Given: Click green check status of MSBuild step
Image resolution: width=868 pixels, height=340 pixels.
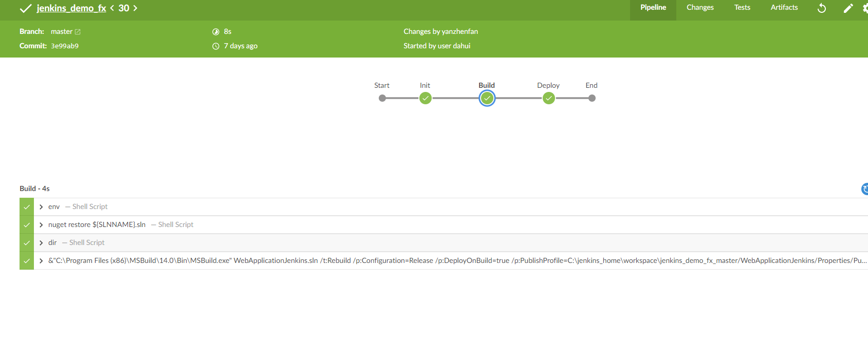Looking at the screenshot, I should point(27,261).
